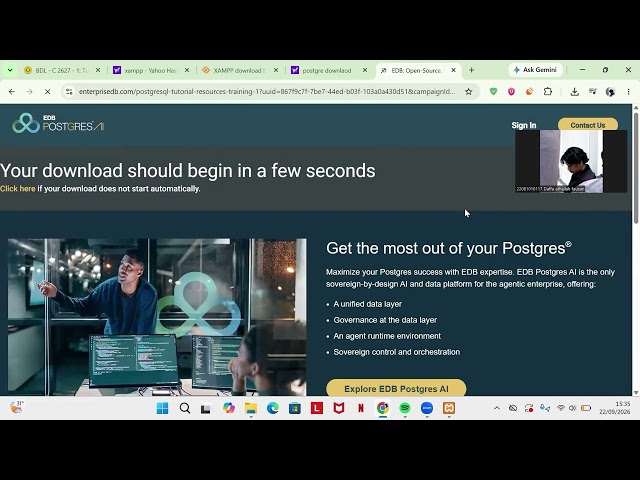640x480 pixels.
Task: Open Zoom from the taskbar
Action: coord(427,408)
